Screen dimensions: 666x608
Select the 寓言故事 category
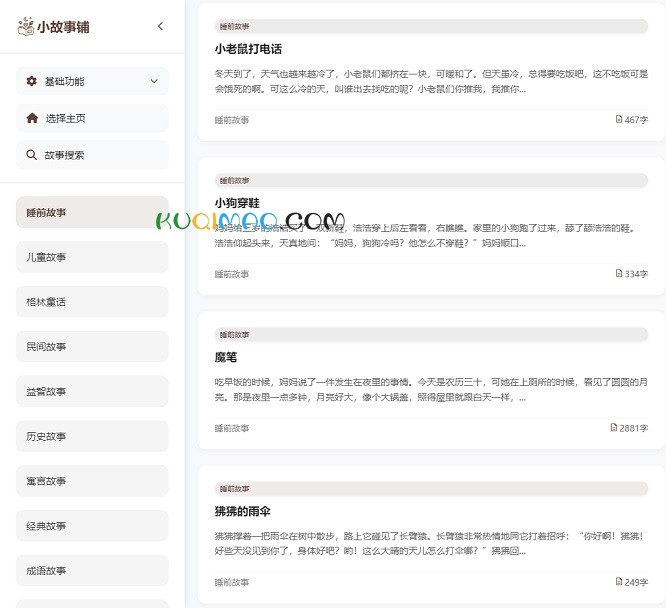[92, 481]
